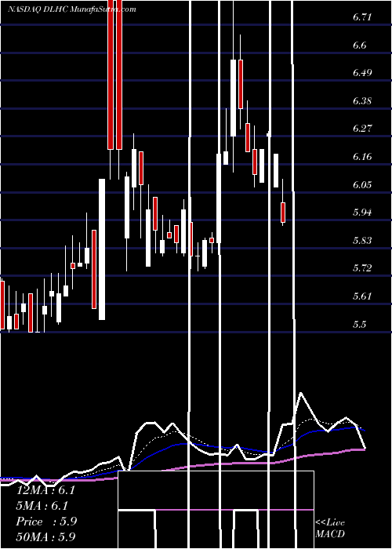Click the 6.05 price axis label

coord(362,184)
